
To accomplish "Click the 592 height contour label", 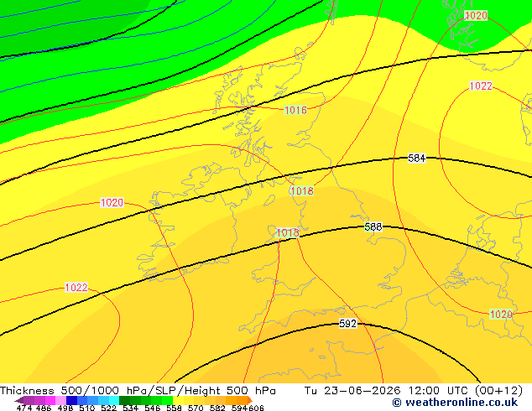I will (x=347, y=324).
